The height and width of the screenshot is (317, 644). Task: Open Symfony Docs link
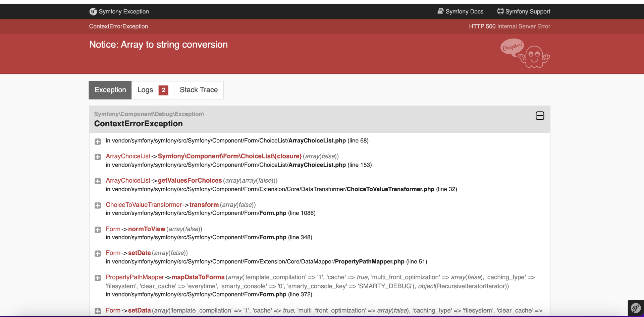point(460,11)
